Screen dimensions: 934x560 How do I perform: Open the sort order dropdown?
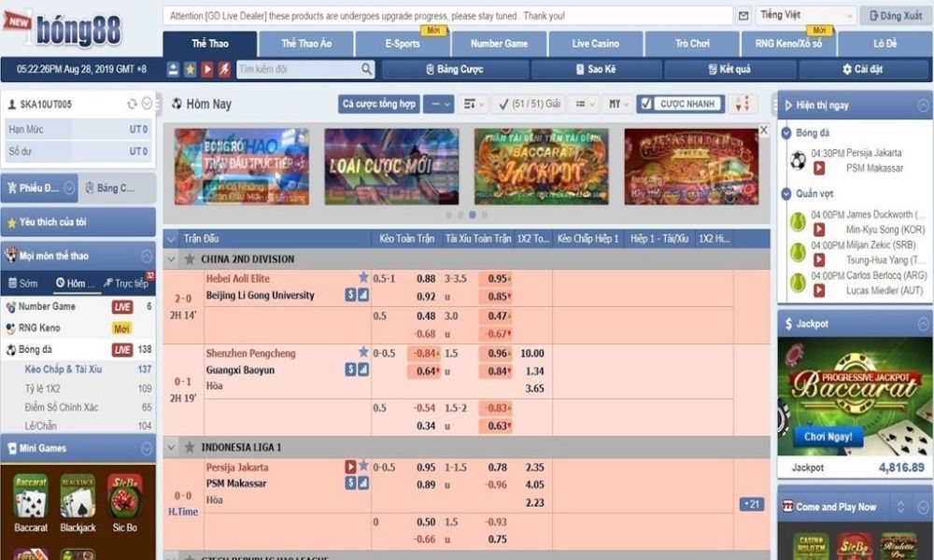(x=474, y=105)
